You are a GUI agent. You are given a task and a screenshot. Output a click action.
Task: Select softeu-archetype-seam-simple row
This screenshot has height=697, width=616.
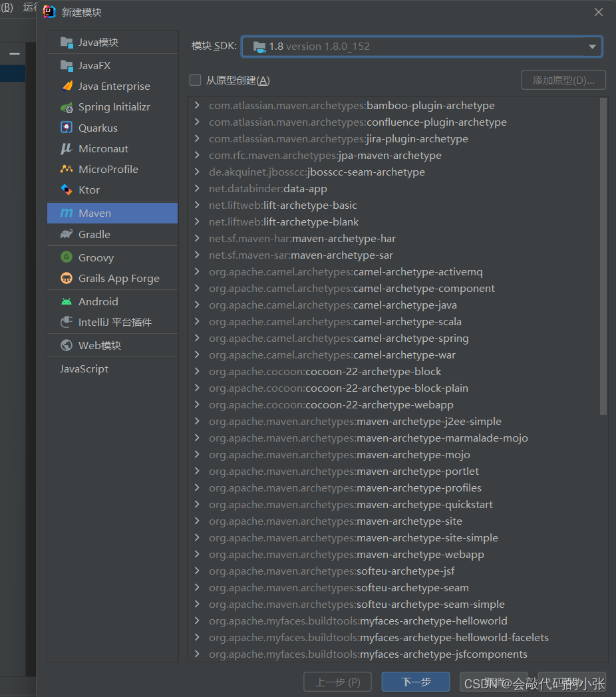(394, 604)
